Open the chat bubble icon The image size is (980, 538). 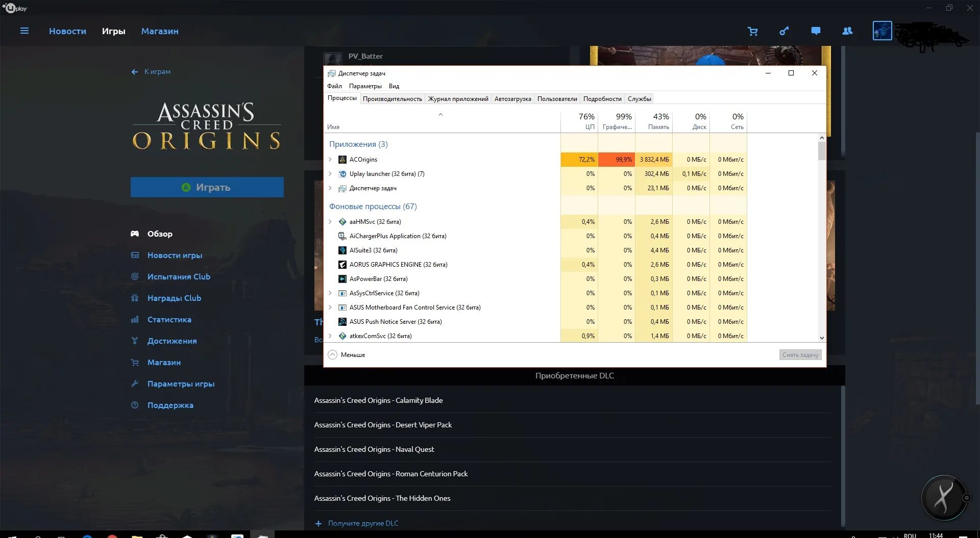[816, 31]
